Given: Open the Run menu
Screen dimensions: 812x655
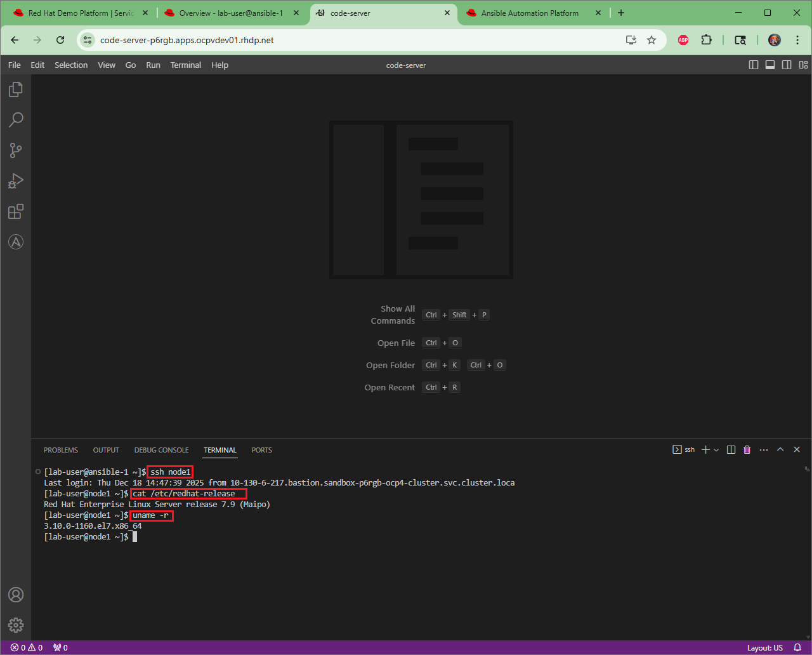Looking at the screenshot, I should point(153,65).
